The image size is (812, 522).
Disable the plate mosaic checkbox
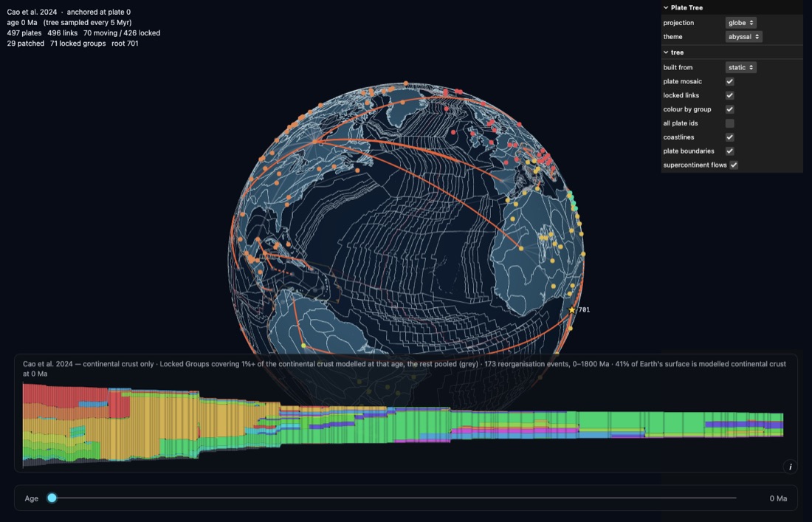[x=729, y=81]
